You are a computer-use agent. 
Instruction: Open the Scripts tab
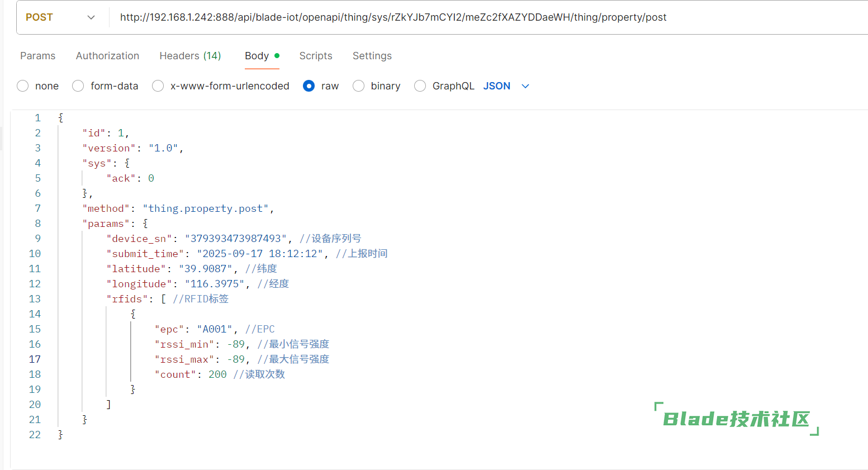pyautogui.click(x=315, y=56)
